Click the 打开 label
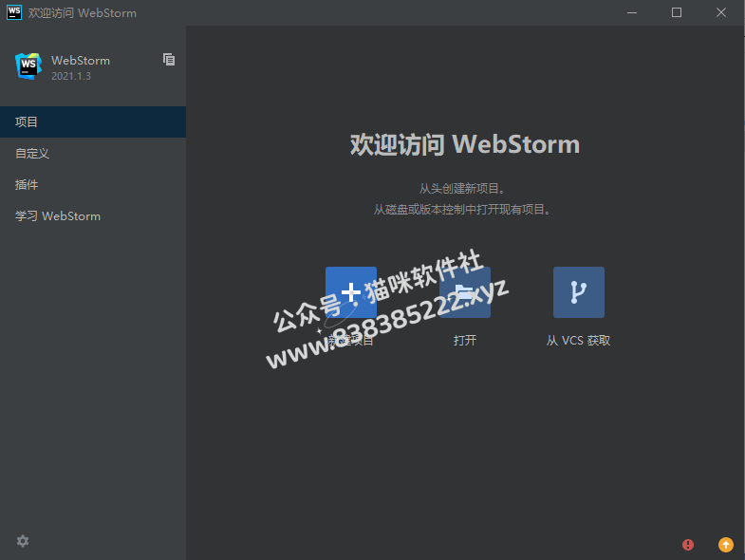745x560 pixels. [465, 341]
